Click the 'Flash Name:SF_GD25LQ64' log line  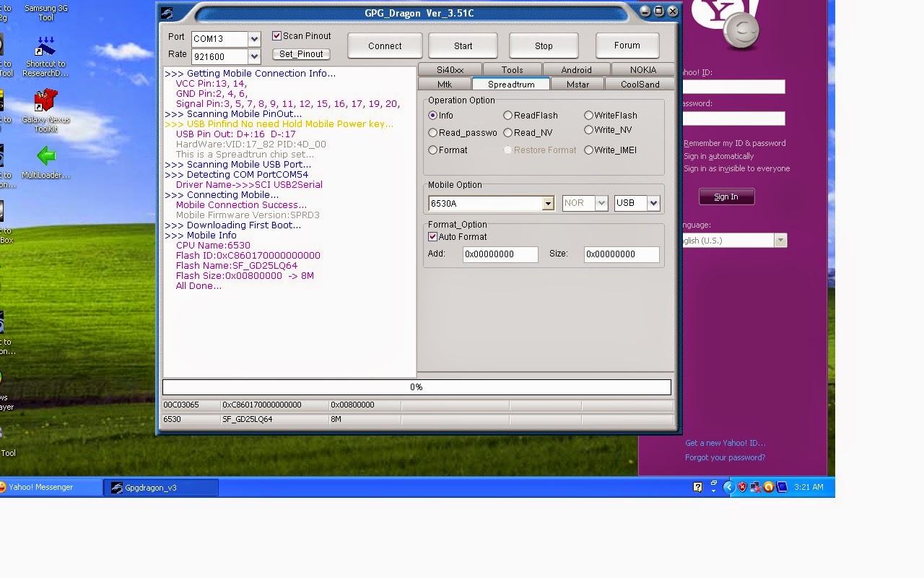[x=237, y=266]
